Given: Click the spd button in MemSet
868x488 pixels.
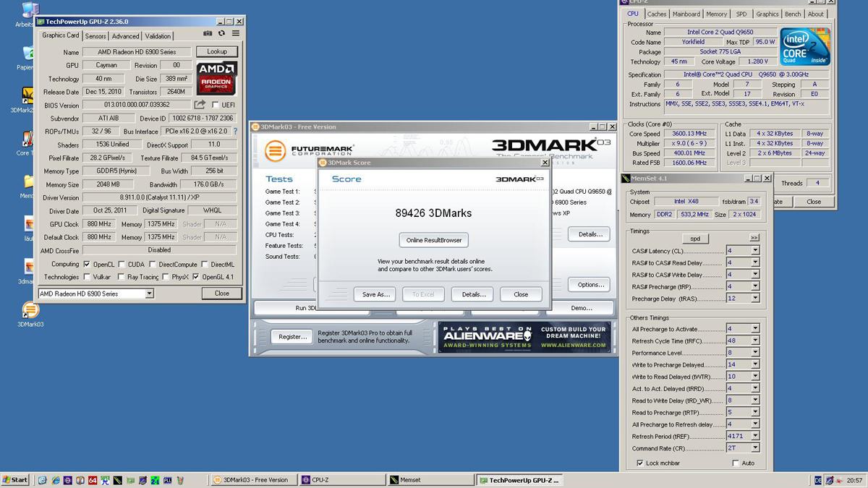Looking at the screenshot, I should (x=695, y=238).
